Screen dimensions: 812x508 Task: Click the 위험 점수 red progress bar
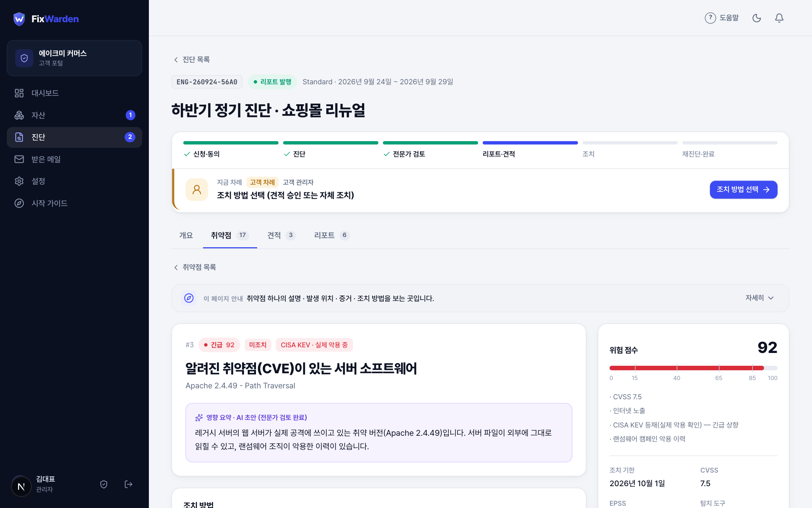pyautogui.click(x=686, y=368)
